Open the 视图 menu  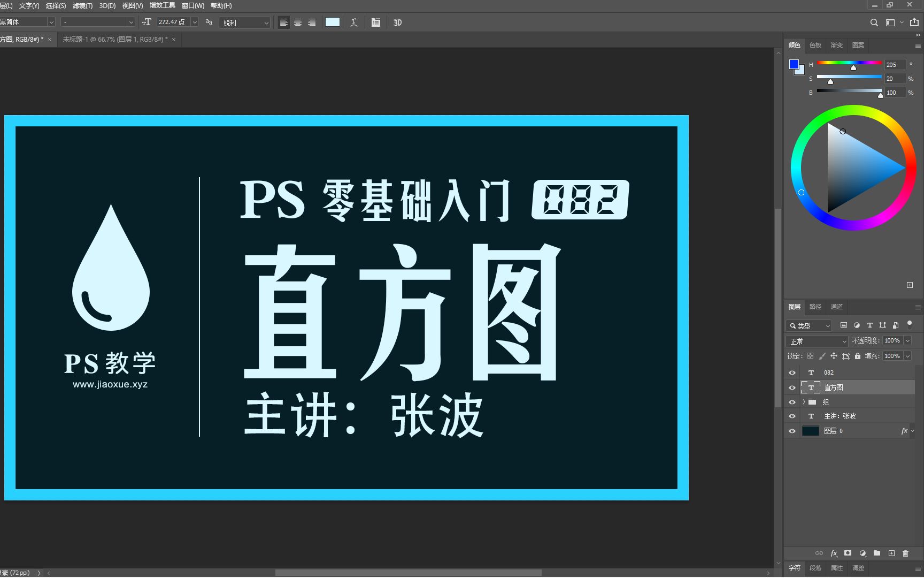click(x=132, y=5)
